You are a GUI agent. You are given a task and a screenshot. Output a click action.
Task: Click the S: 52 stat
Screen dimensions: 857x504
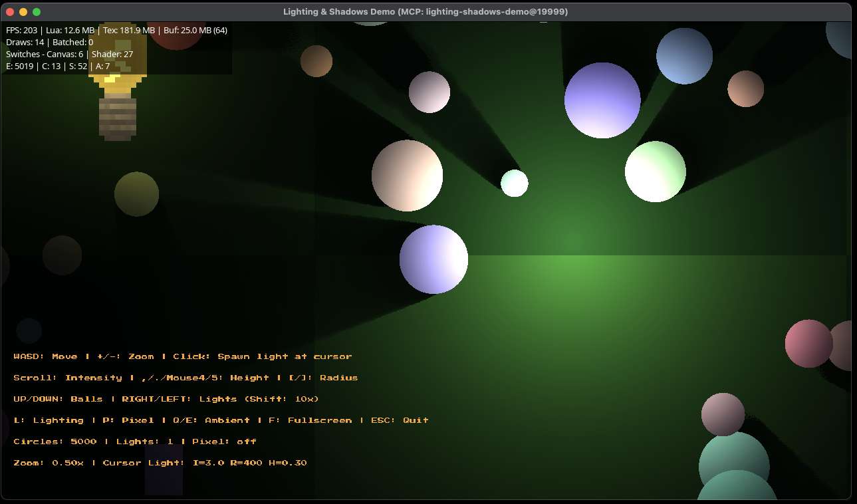point(76,66)
